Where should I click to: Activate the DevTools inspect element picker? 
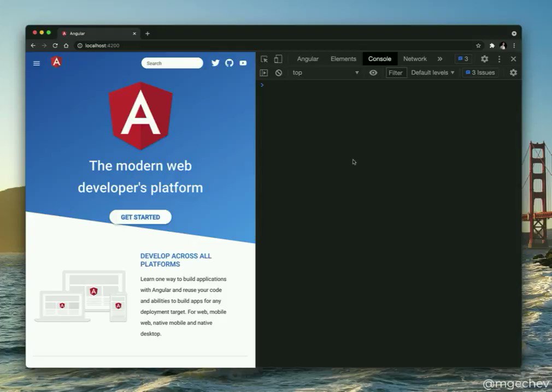(x=264, y=59)
